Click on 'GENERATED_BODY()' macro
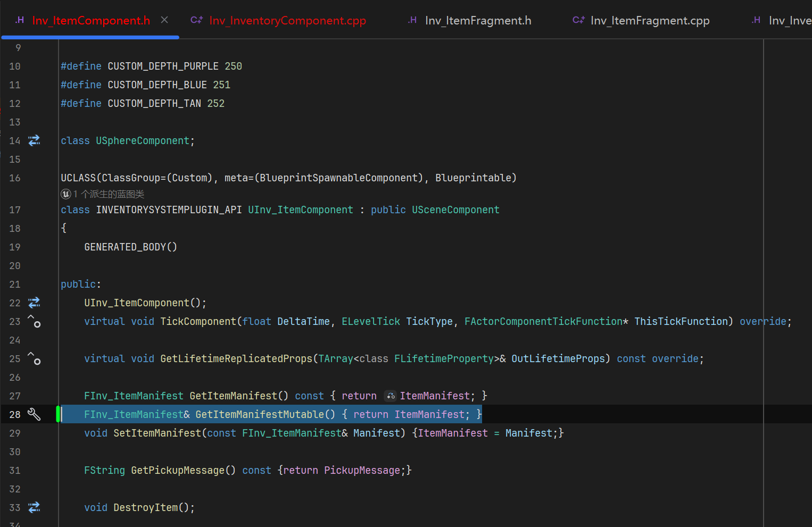The image size is (812, 527). [x=131, y=247]
